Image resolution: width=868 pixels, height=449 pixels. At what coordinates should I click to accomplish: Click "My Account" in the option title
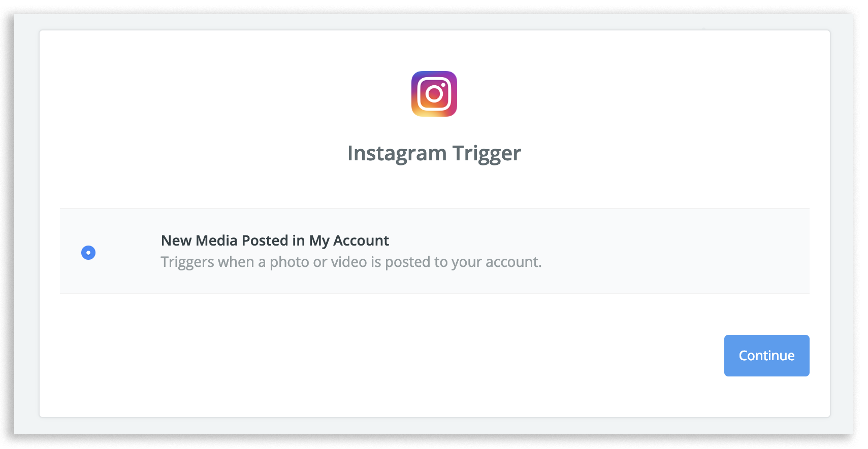point(349,240)
